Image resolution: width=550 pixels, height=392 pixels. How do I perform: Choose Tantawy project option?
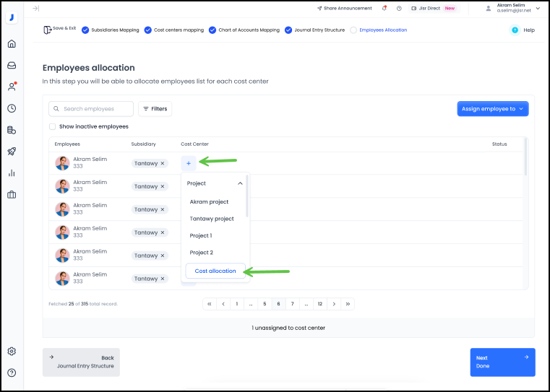click(x=212, y=219)
